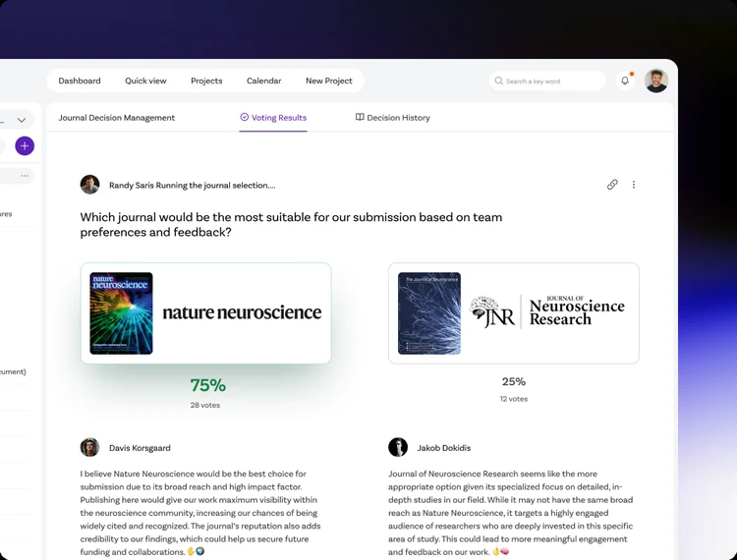
Task: Open Randy Saris's avatar
Action: (89, 185)
